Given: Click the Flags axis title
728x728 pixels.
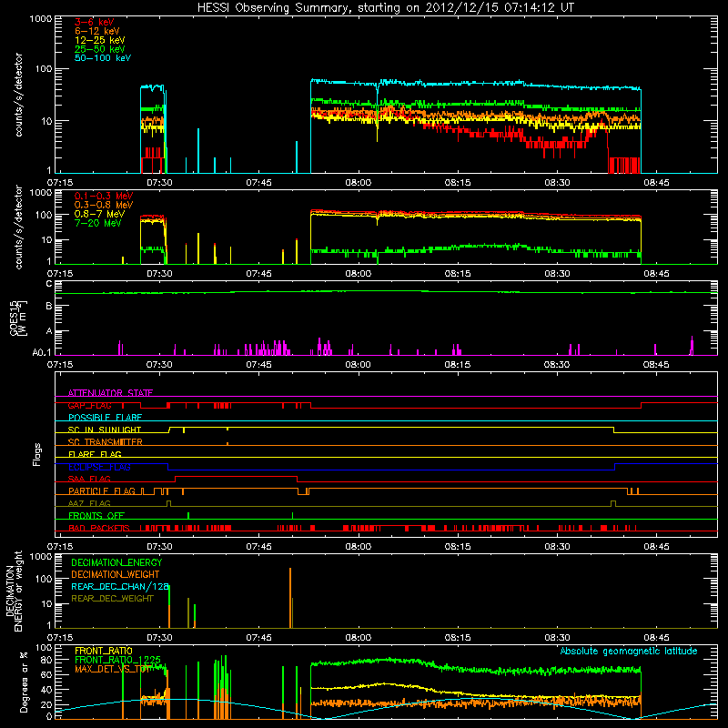Looking at the screenshot, I should [37, 454].
